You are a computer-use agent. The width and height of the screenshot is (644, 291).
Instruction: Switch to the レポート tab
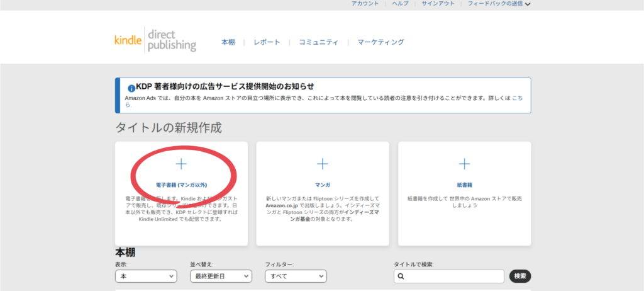click(267, 42)
